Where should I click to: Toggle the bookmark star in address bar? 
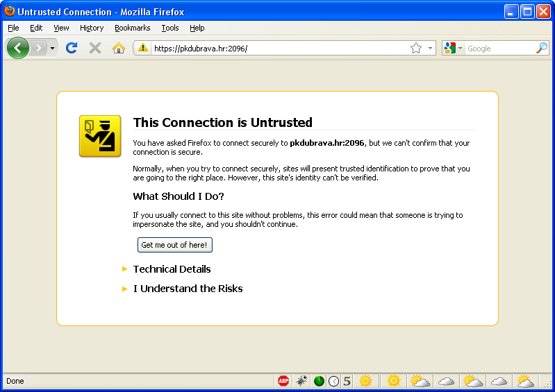click(416, 48)
